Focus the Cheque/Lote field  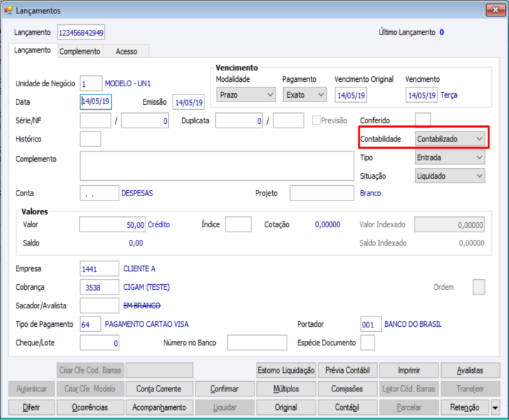click(100, 343)
